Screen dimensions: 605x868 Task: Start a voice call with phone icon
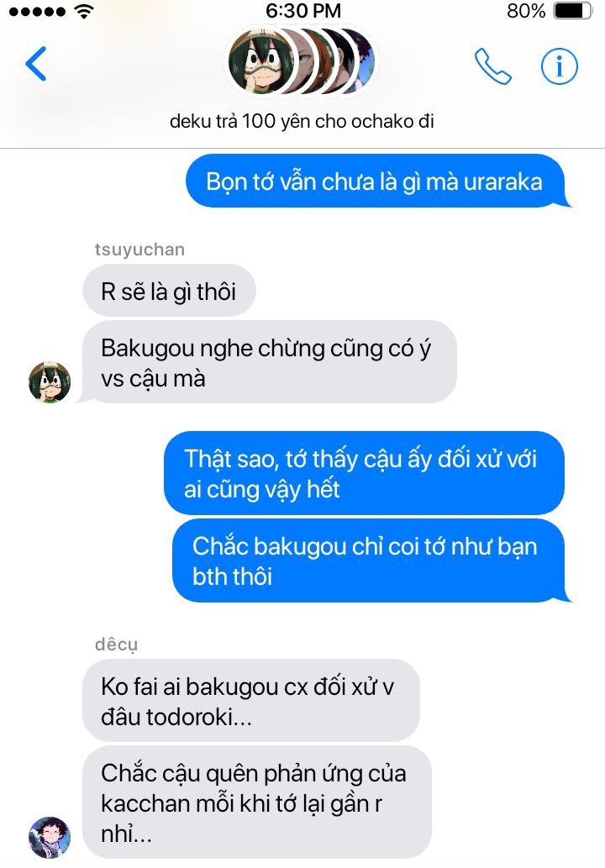pos(492,66)
